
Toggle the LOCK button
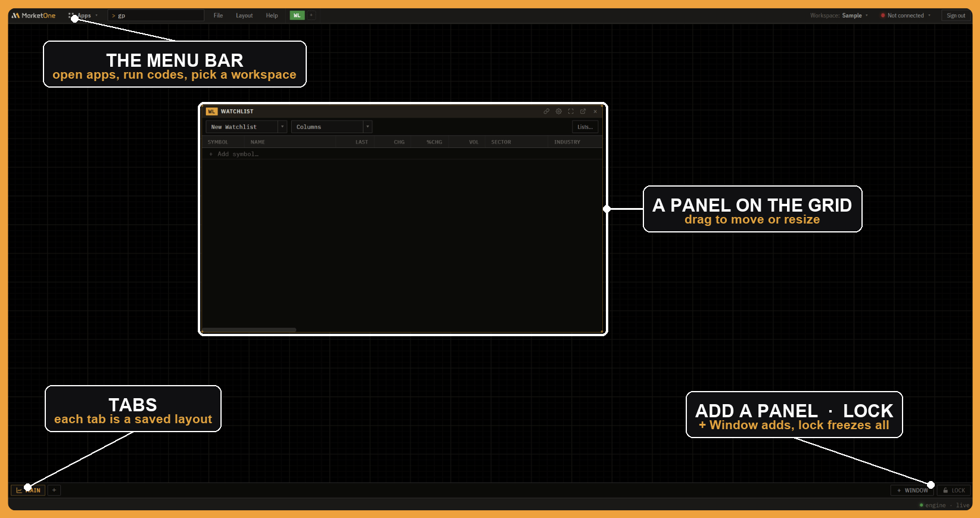(954, 491)
